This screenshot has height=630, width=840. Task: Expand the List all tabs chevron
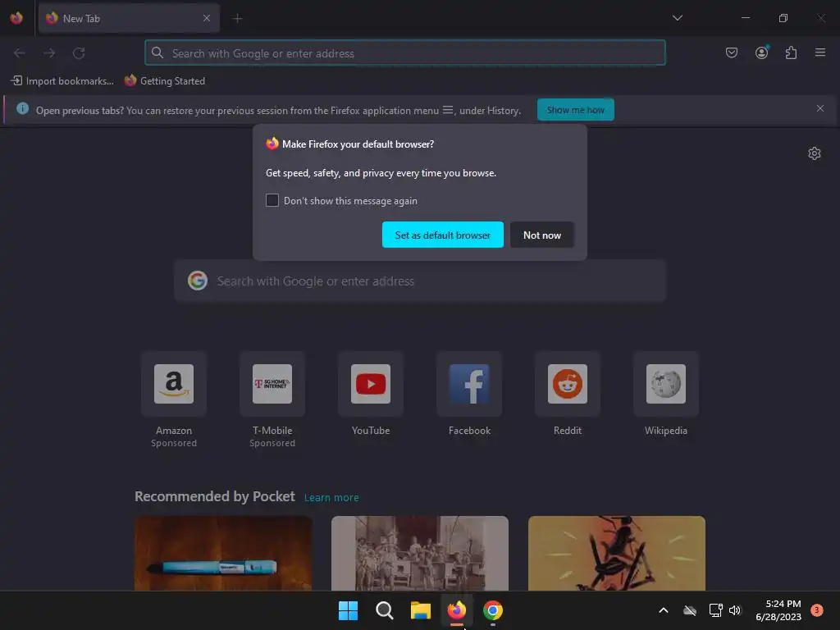(677, 18)
